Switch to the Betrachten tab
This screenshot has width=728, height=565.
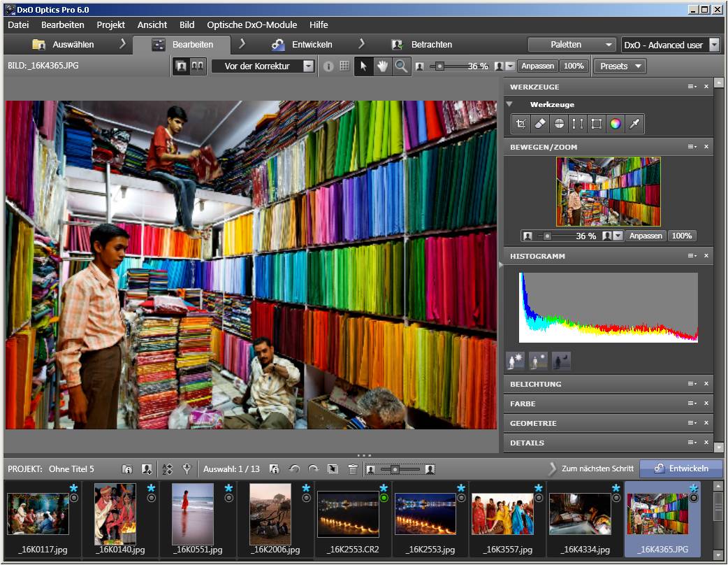[x=431, y=44]
